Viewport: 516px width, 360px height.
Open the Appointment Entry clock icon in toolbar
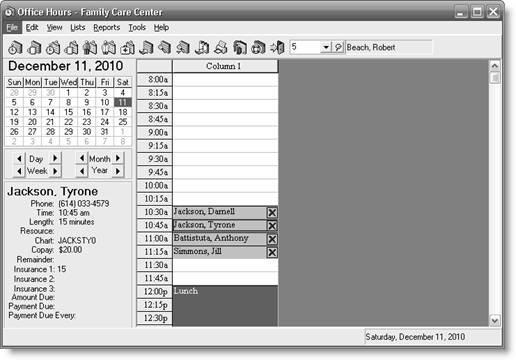(15, 47)
